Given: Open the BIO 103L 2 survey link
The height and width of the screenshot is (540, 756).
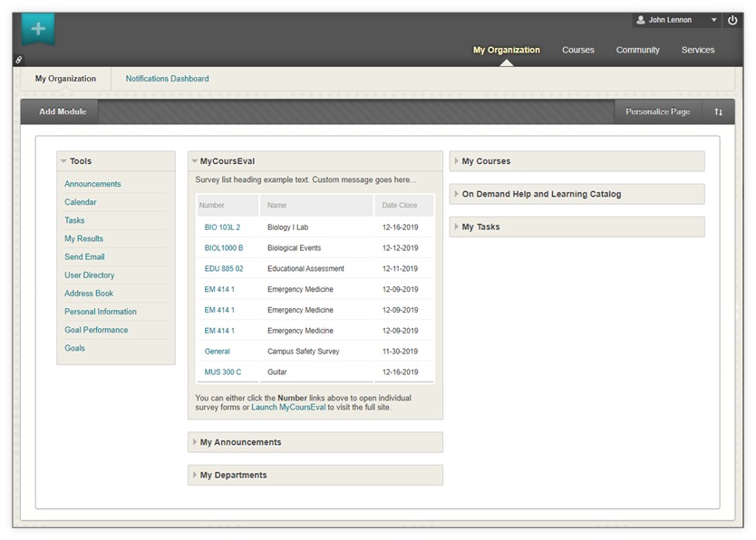Looking at the screenshot, I should click(222, 227).
